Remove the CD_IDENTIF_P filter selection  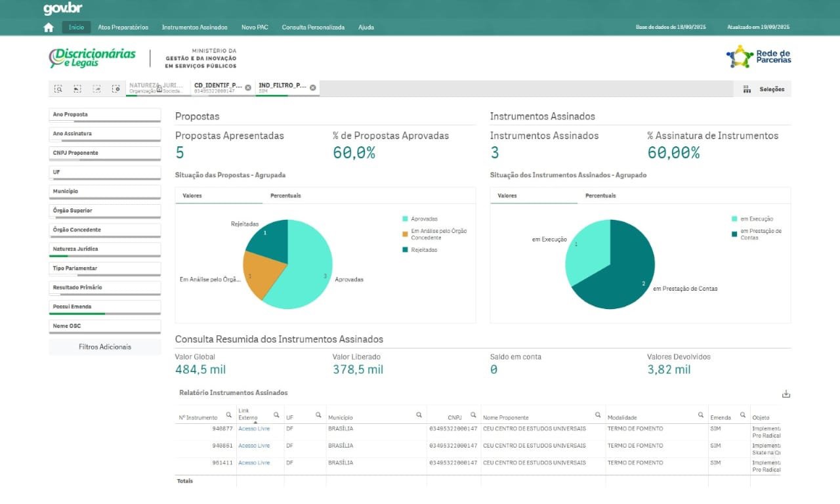[248, 88]
